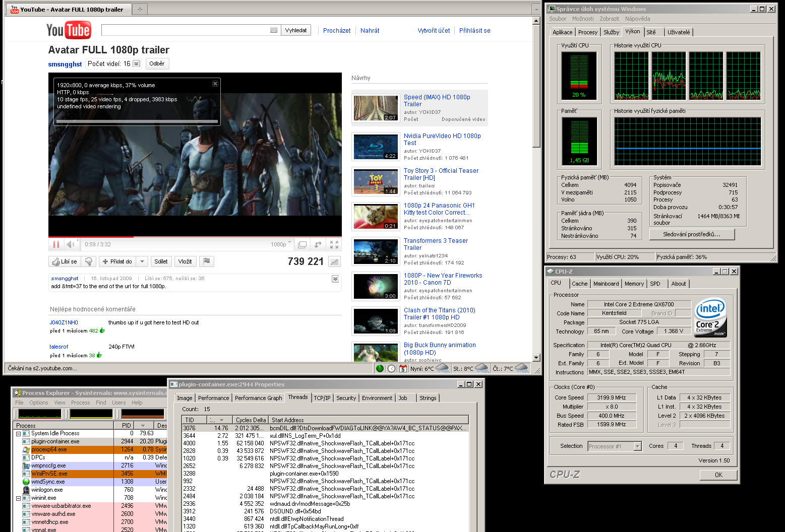Click the clock icon in browser status bar
The width and height of the screenshot is (785, 532).
(x=391, y=369)
